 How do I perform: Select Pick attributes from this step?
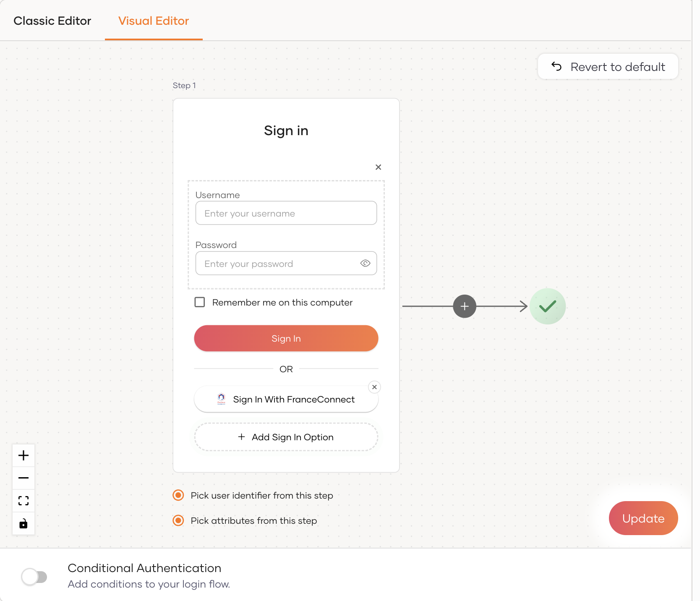point(178,520)
